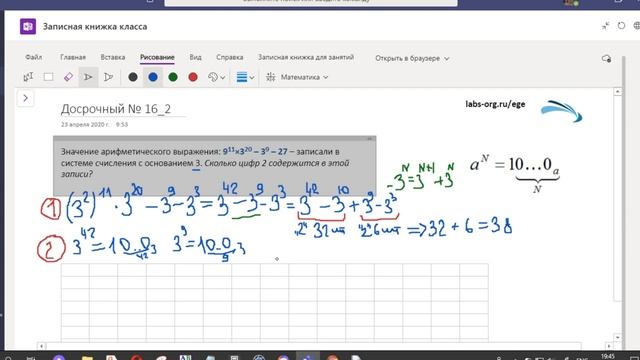Select the highlighter pen tool
Image resolution: width=640 pixels, height=360 pixels.
[x=109, y=77]
